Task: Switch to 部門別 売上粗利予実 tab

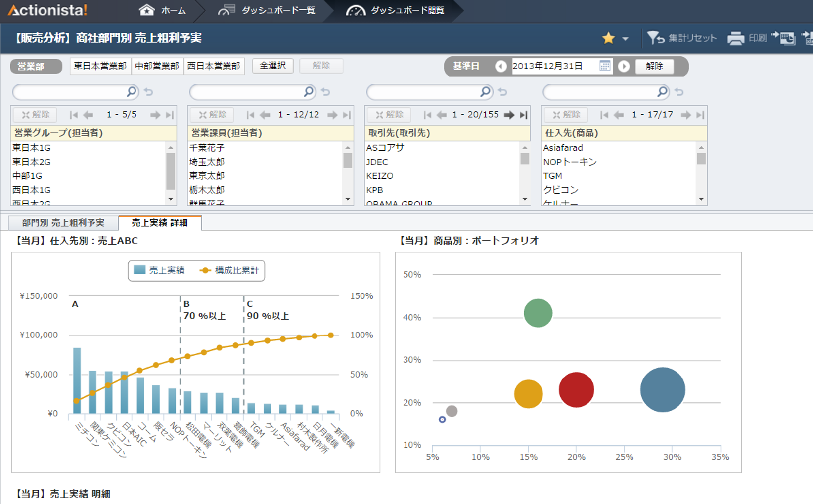Action: click(63, 223)
